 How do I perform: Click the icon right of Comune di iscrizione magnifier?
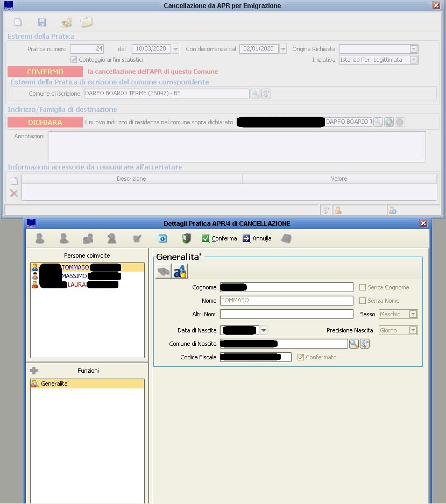[266, 94]
